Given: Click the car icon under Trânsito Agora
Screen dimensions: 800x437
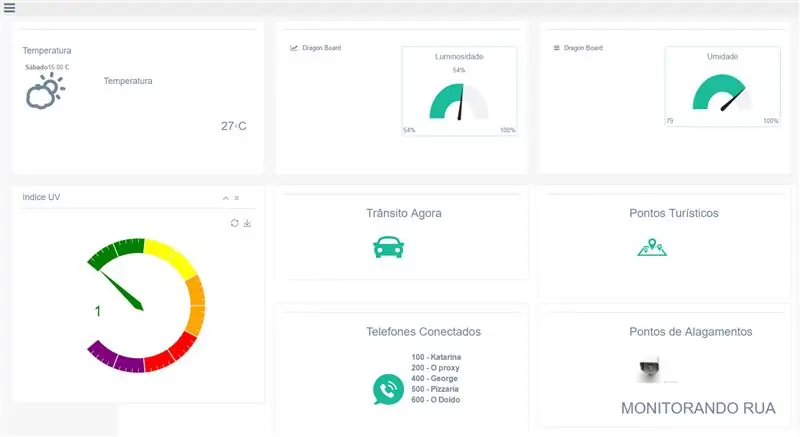Looking at the screenshot, I should pyautogui.click(x=388, y=247).
